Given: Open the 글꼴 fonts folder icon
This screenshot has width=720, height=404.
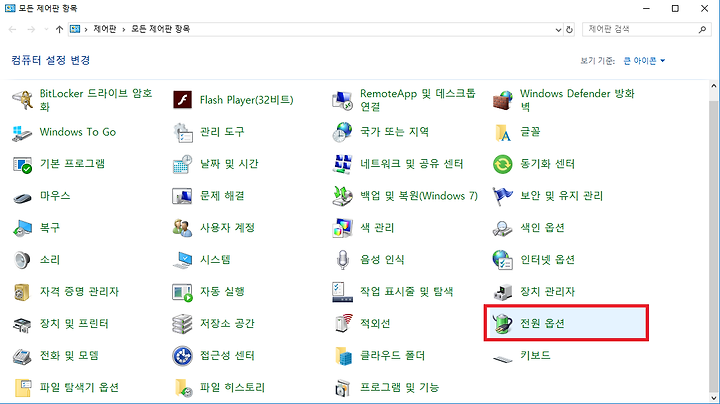Looking at the screenshot, I should tap(502, 132).
